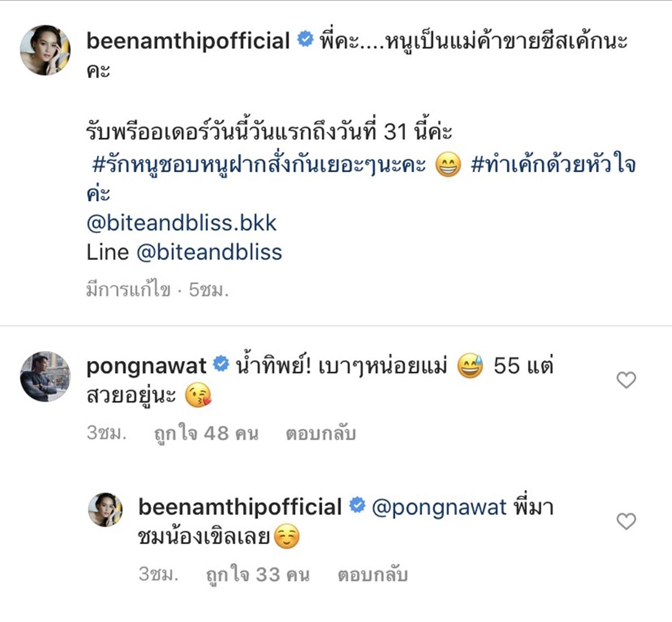672x622 pixels.
Task: Tap the verified badge next to pongnawat
Action: click(x=221, y=364)
